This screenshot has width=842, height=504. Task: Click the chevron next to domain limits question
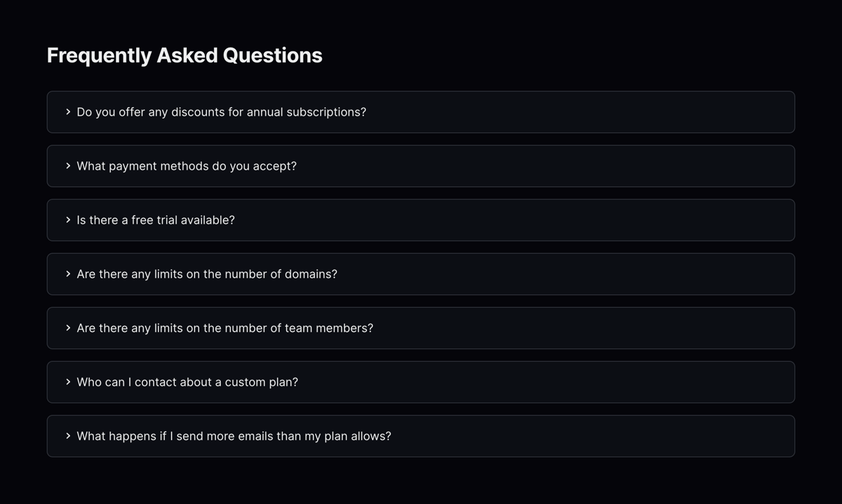[x=67, y=273]
